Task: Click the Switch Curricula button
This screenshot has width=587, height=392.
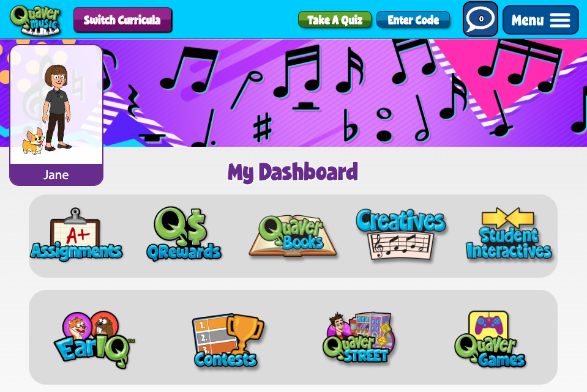Action: pyautogui.click(x=123, y=20)
